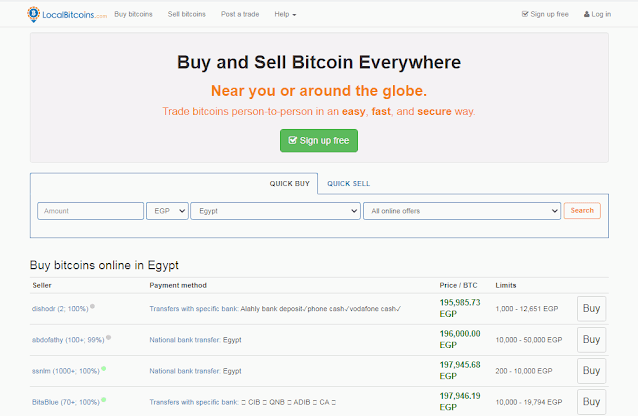Click the green status dot next to BitsBlue
Viewport: 638px width, 416px height.
click(x=104, y=400)
